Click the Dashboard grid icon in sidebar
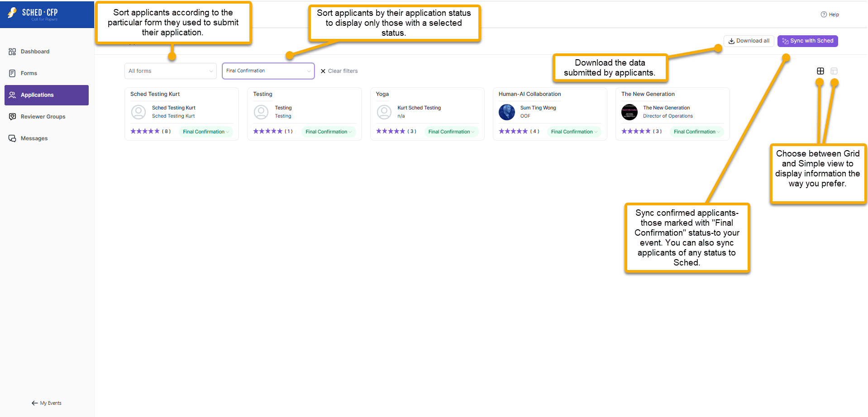Viewport: 868px width, 417px height. 12,52
